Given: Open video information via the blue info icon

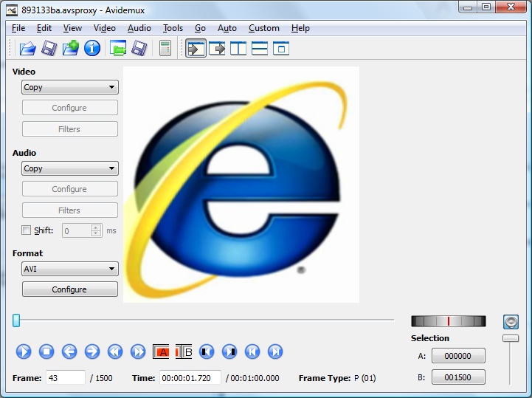Looking at the screenshot, I should [92, 49].
